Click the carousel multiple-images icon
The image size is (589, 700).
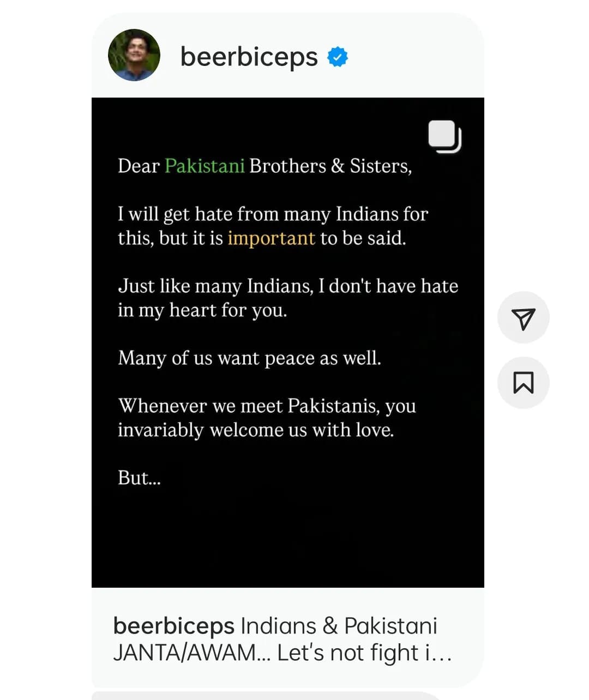(445, 136)
